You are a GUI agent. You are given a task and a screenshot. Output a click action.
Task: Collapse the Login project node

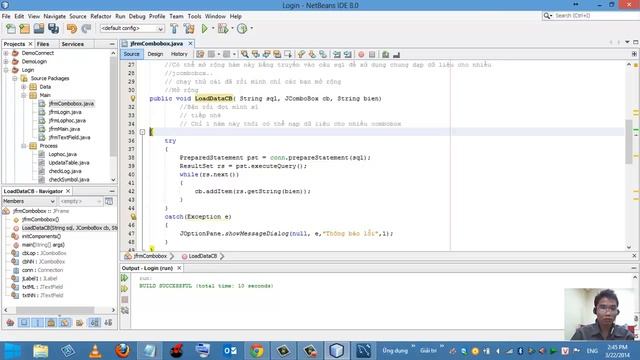pos(6,70)
